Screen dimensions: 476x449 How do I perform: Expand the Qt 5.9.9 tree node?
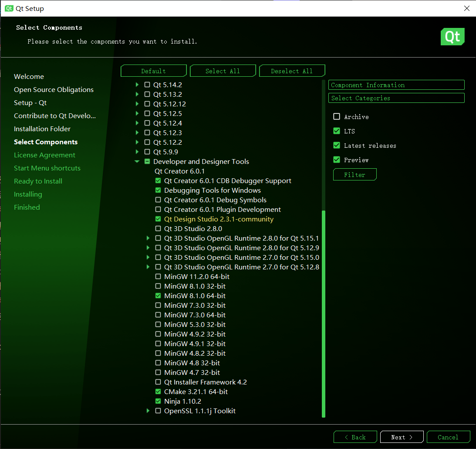point(137,152)
